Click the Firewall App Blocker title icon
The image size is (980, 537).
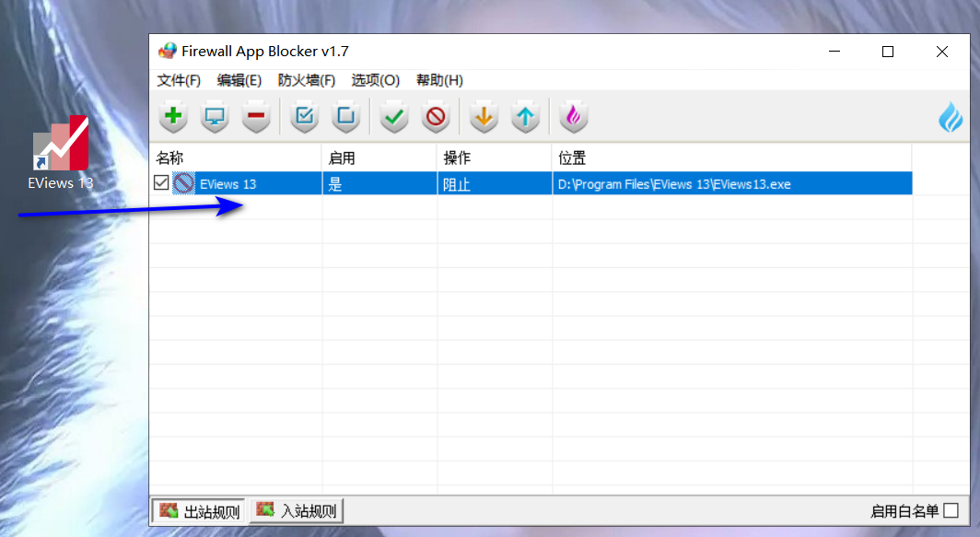(167, 52)
